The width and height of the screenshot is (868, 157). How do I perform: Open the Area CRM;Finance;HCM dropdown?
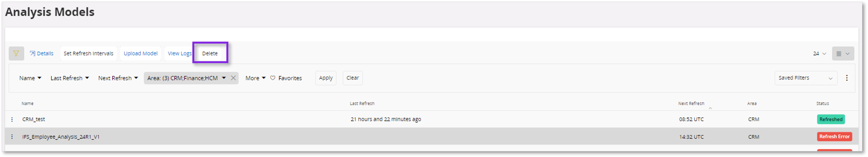click(x=186, y=78)
